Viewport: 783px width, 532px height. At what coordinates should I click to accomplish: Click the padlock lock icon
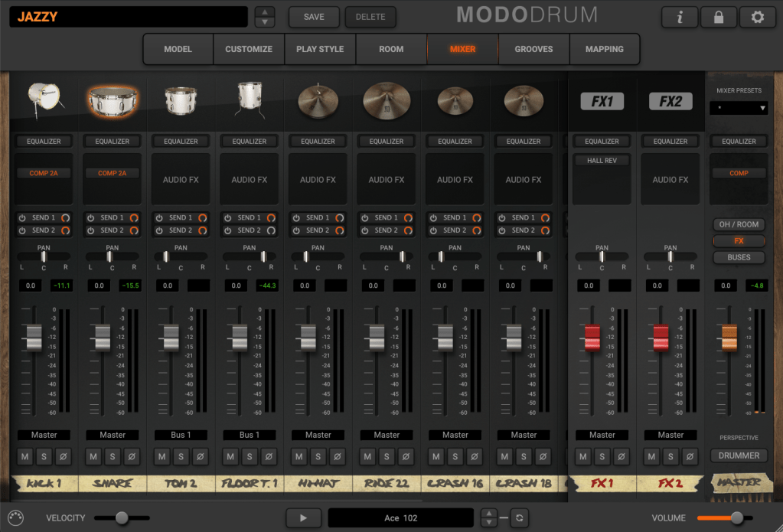point(718,17)
